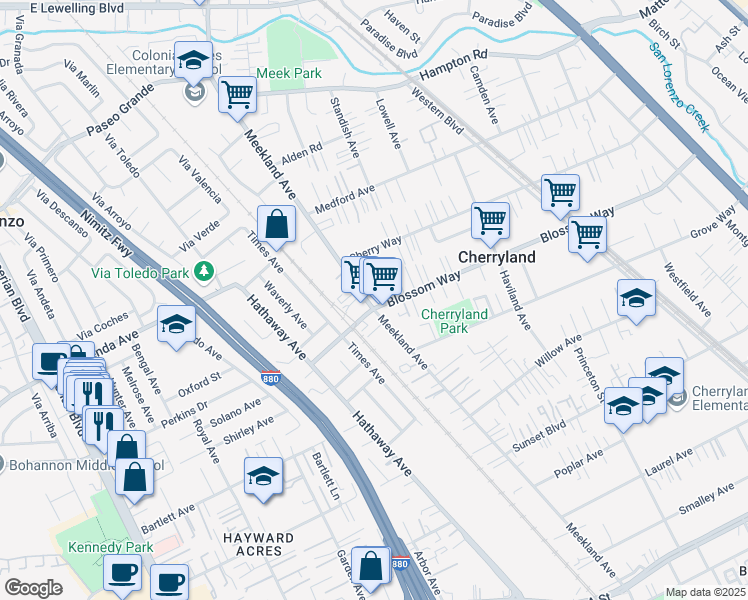Select the school marker above Hayward Acres
748x600 pixels.
click(263, 476)
